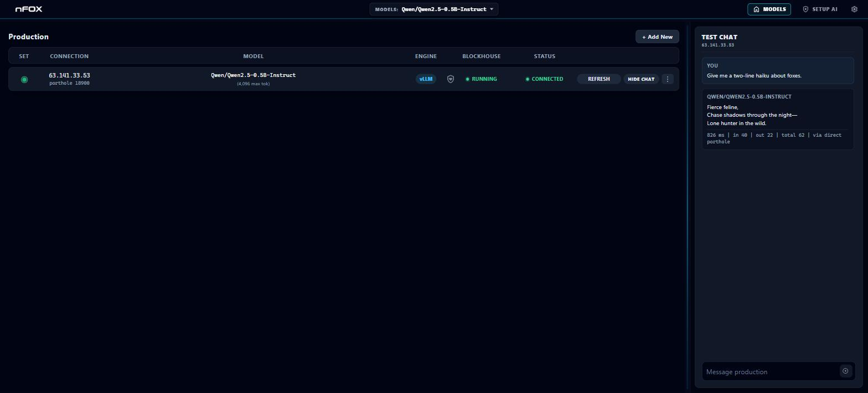The width and height of the screenshot is (868, 393).
Task: Click the porthole 18900 text
Action: [x=69, y=84]
